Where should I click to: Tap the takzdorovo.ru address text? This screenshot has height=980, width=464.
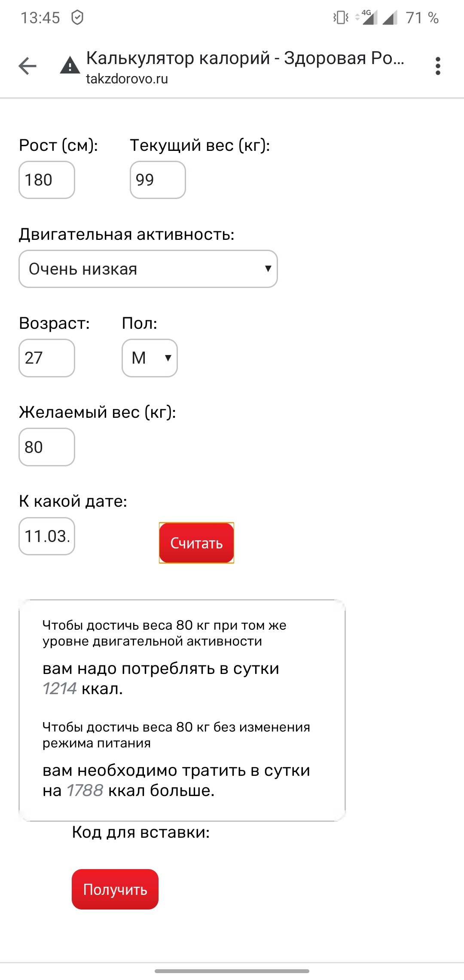[x=127, y=79]
